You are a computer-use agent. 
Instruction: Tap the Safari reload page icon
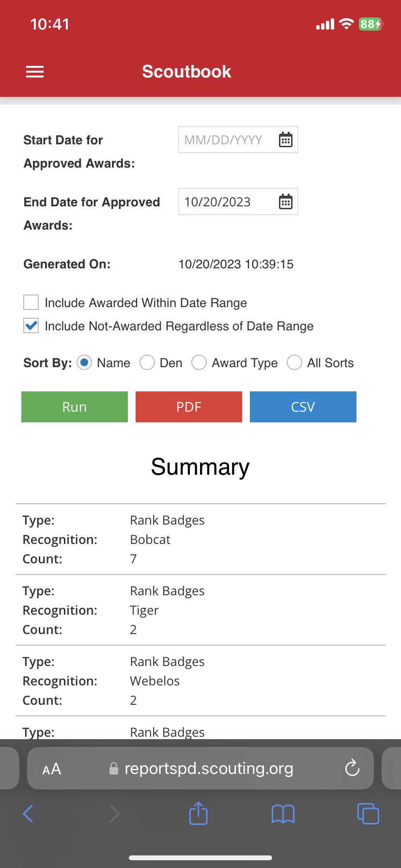352,768
